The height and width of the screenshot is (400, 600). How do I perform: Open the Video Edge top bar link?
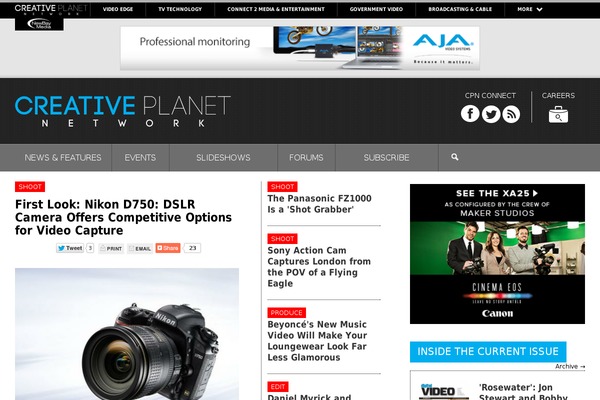tap(118, 9)
